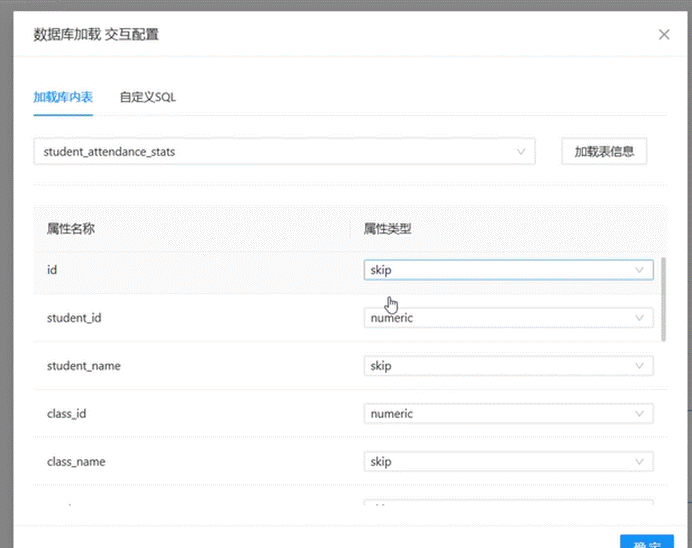Select the class_name attribute name

tap(76, 462)
